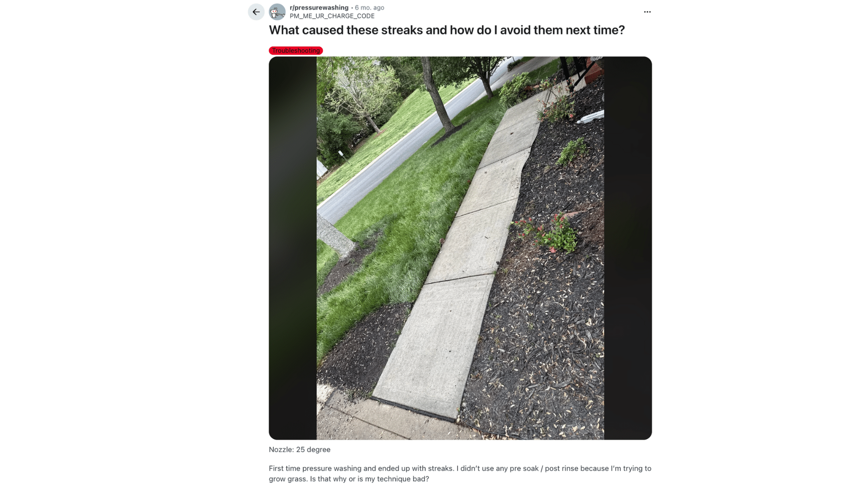Click the left blurred margin of the photo
The height and width of the screenshot is (488, 868).
pos(292,248)
